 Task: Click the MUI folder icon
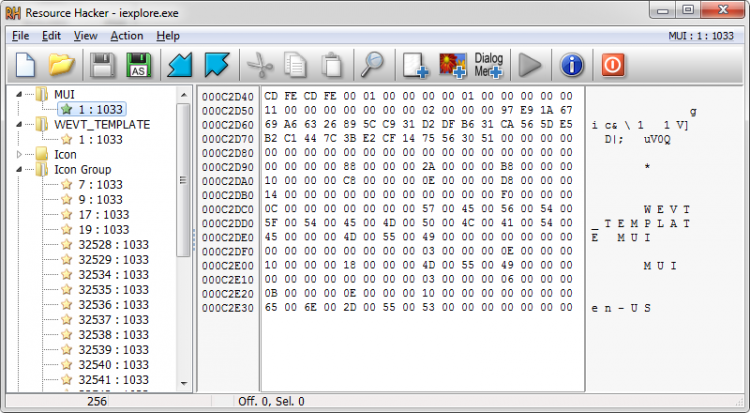coord(42,94)
